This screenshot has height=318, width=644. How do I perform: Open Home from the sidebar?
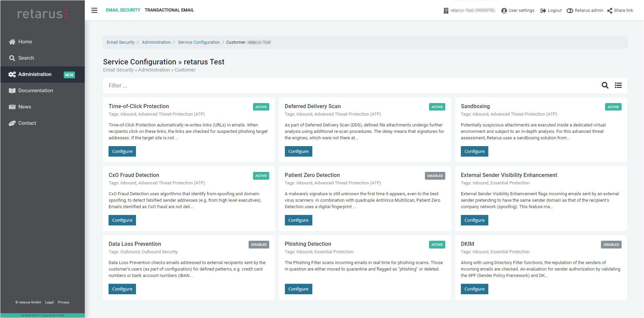[x=25, y=42]
